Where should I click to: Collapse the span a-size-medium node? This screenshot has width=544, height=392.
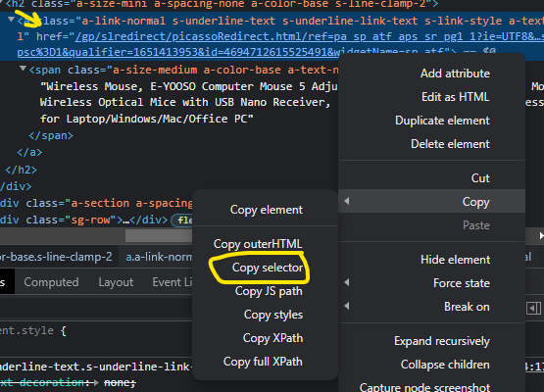point(23,69)
